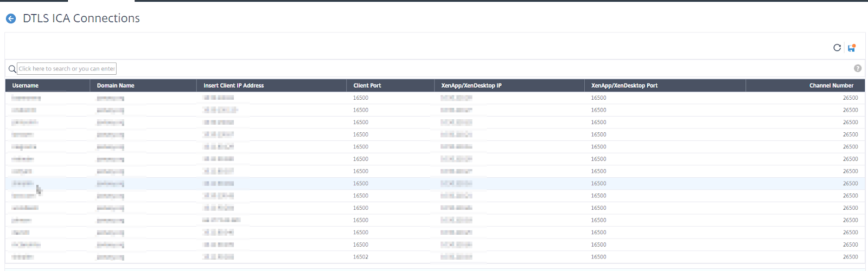This screenshot has width=868, height=271.
Task: Refresh the DTLS ICA connections list
Action: 837,48
